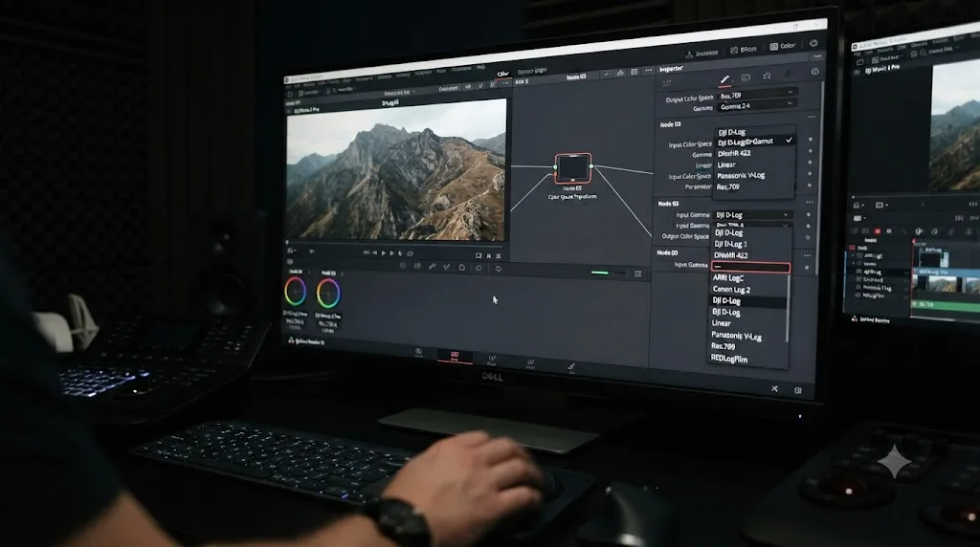980x547 pixels.
Task: Select Rec.709 at the bottom of the upper list
Action: pos(728,186)
